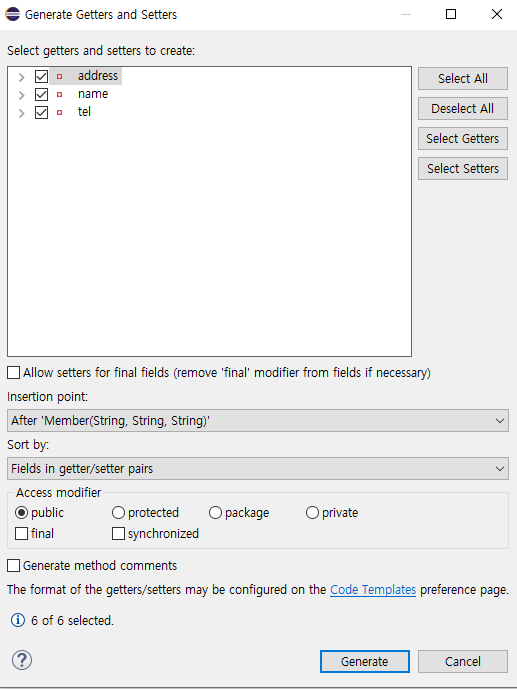Select the package access modifier

215,512
